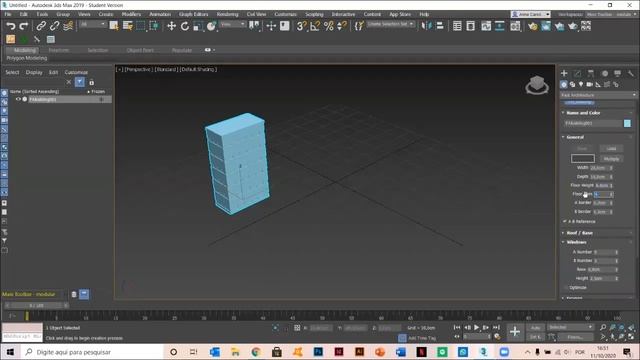Activate the Select and Rotate tool

(185, 26)
